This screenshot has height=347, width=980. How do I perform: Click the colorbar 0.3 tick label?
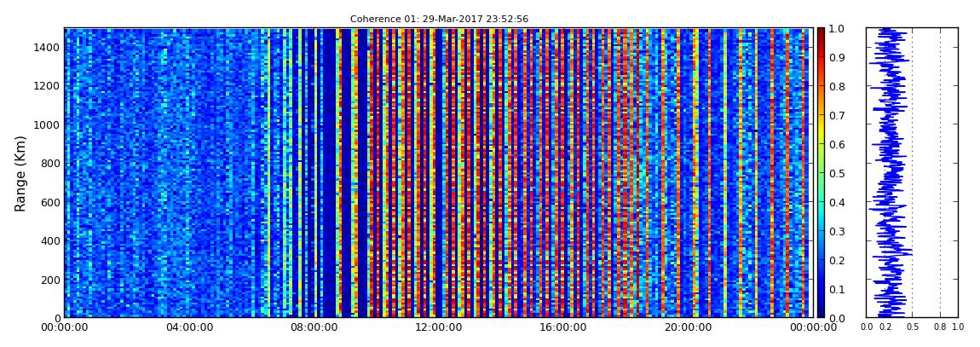836,231
